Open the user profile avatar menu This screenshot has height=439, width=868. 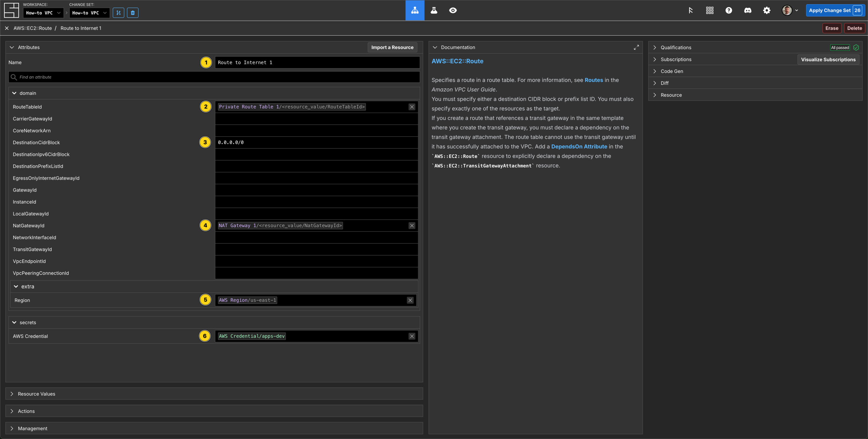click(x=789, y=10)
